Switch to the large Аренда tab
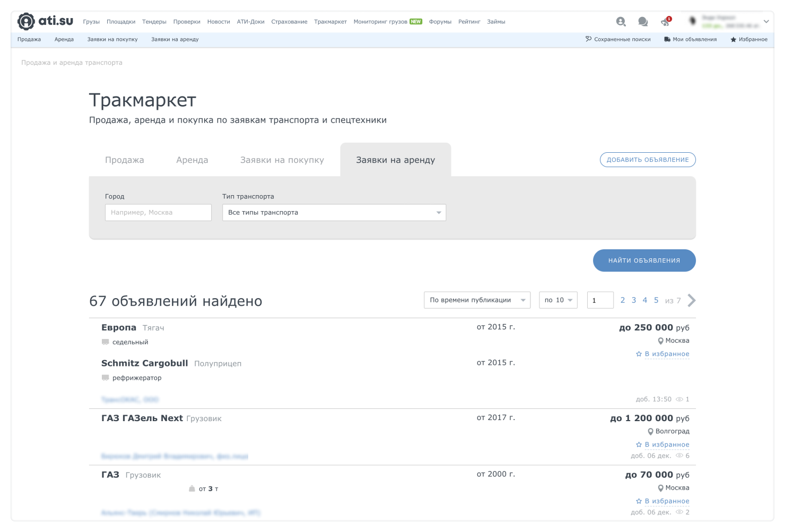The width and height of the screenshot is (785, 532). [192, 160]
